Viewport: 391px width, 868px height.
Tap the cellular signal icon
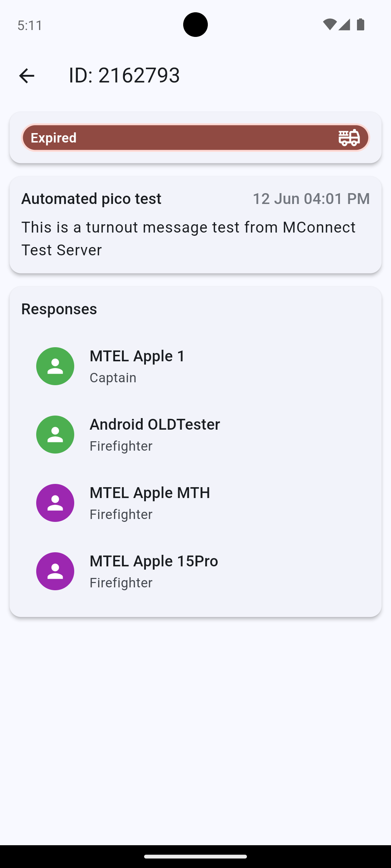[344, 25]
